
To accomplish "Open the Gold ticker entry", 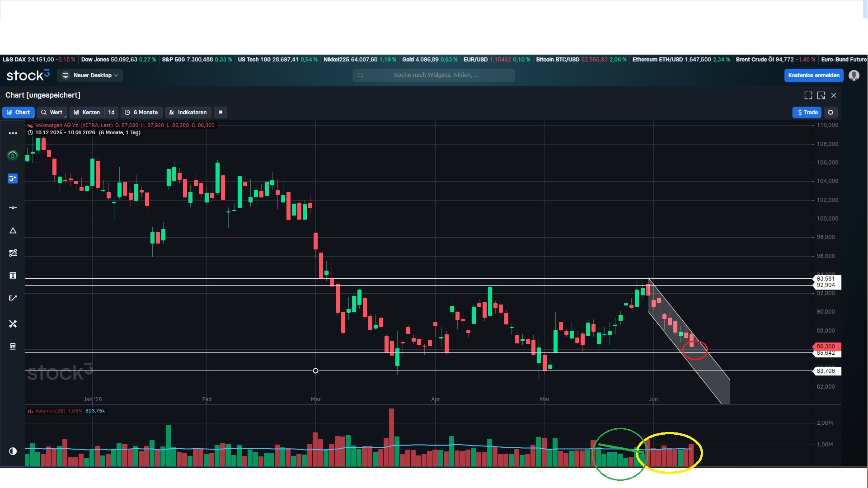I will (430, 60).
